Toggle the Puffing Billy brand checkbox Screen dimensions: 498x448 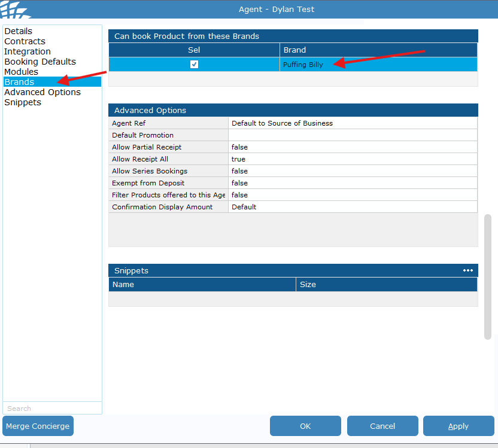click(x=194, y=65)
